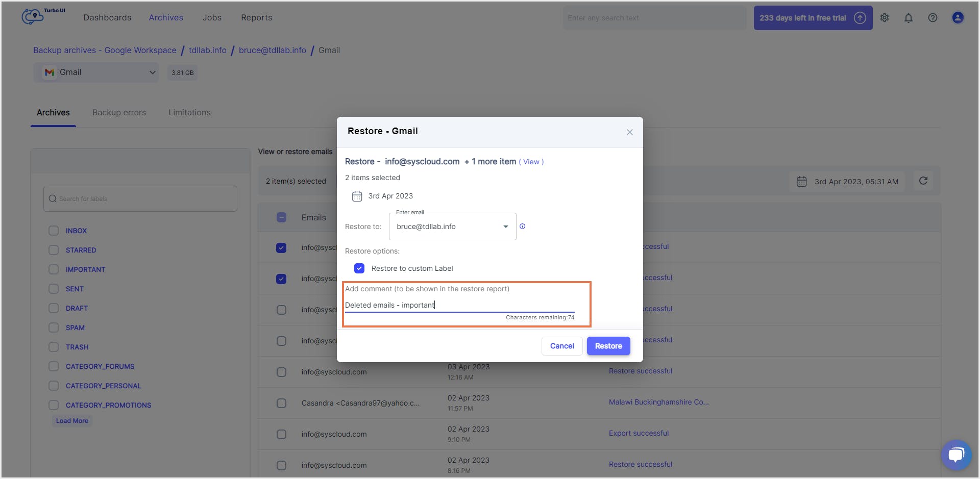This screenshot has width=980, height=479.
Task: Click 02 Apr 2023 11:57 PM date cell
Action: (468, 403)
